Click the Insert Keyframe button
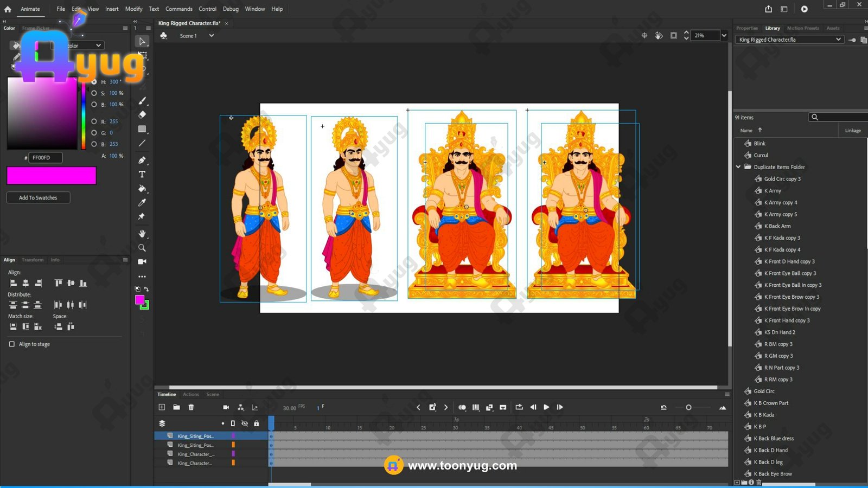Viewport: 868px width, 488px height. [x=432, y=407]
